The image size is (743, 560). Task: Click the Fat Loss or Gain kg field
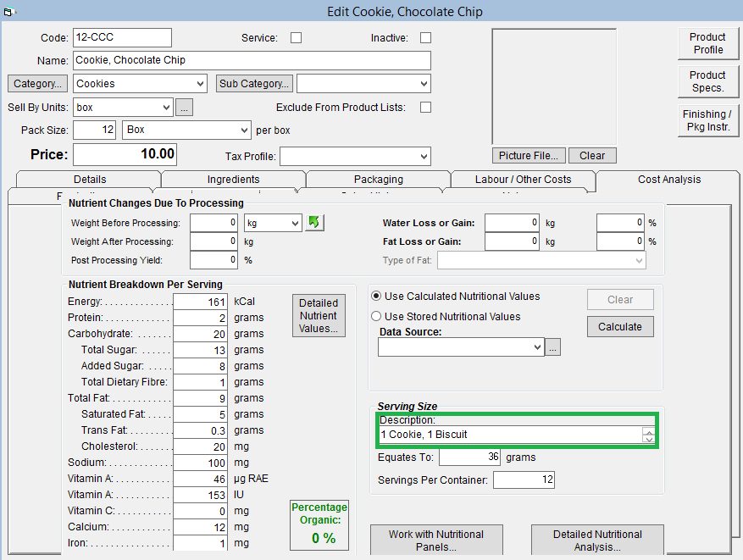point(512,241)
